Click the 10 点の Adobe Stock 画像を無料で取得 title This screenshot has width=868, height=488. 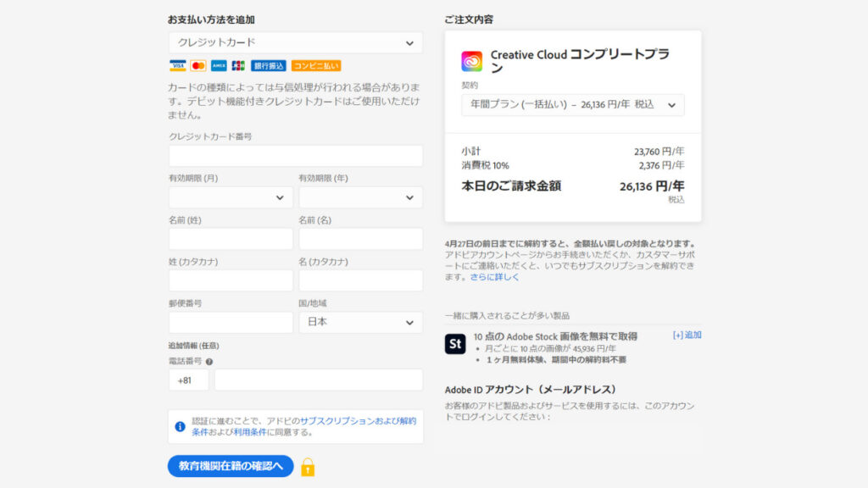pyautogui.click(x=555, y=336)
